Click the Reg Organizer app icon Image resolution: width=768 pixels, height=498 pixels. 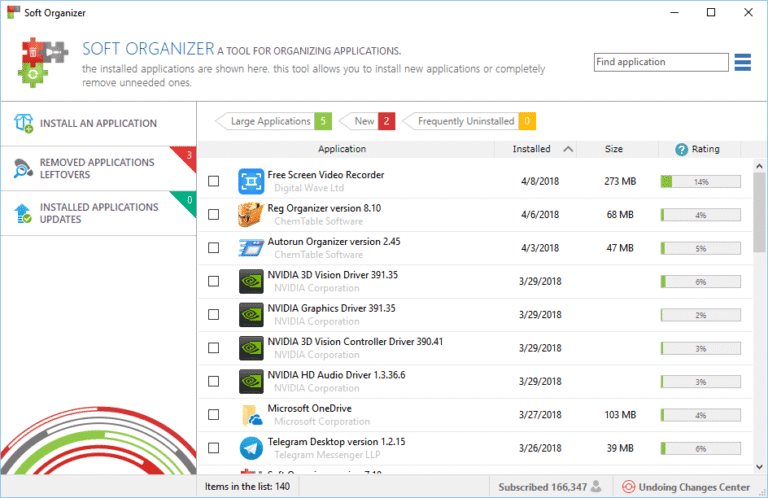[x=251, y=214]
